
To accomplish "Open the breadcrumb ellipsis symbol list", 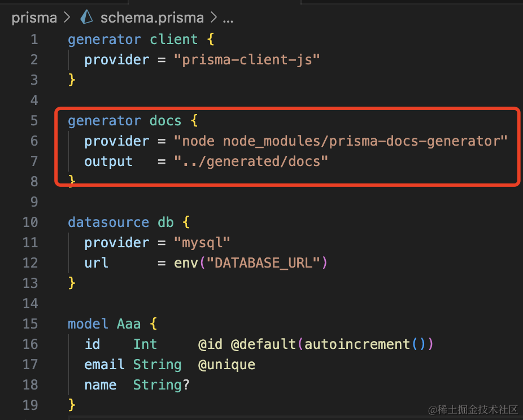I will tap(228, 17).
